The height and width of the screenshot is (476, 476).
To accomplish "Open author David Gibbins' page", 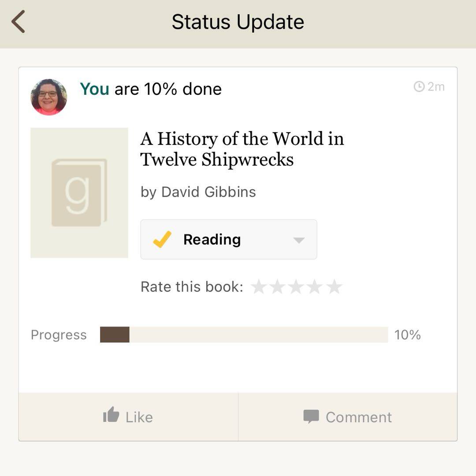I will [x=208, y=192].
